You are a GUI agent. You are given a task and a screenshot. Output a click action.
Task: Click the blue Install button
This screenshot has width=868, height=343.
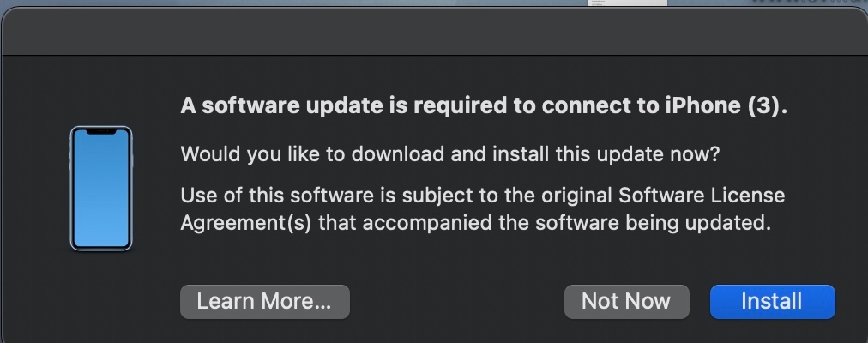coord(772,302)
